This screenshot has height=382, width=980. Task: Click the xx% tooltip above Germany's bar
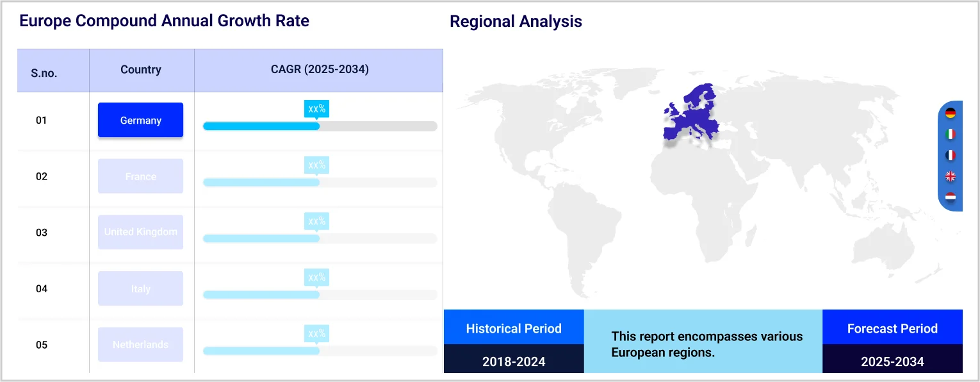pyautogui.click(x=316, y=109)
